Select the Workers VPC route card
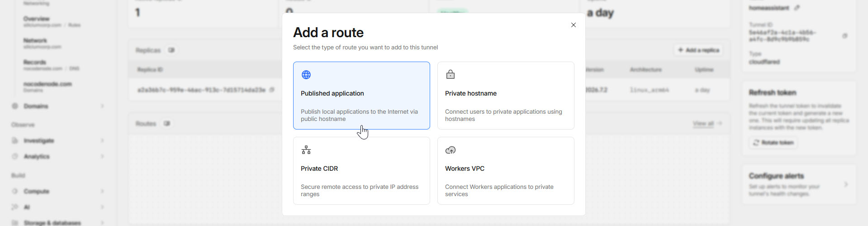 tap(506, 171)
